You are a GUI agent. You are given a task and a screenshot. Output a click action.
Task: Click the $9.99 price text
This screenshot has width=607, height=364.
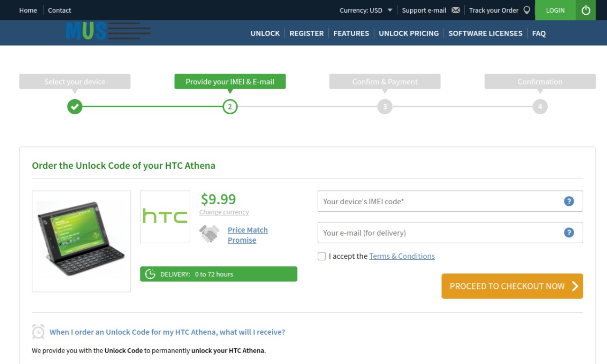[218, 199]
